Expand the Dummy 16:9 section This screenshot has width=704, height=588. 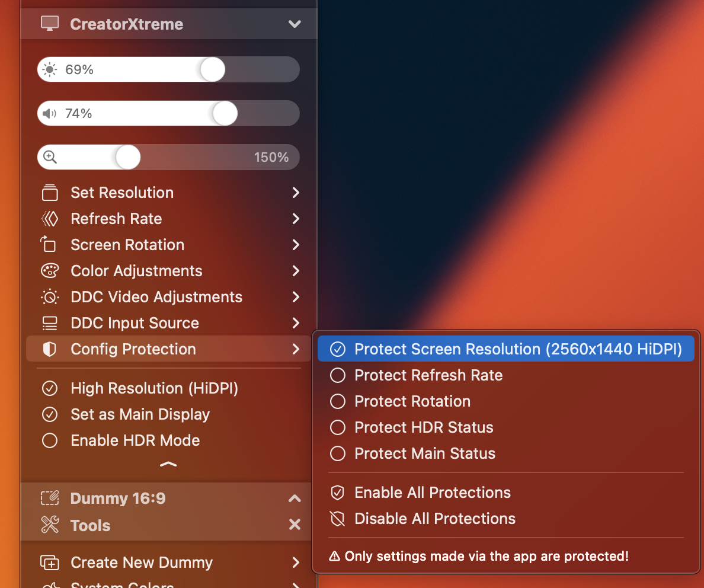[x=295, y=498]
